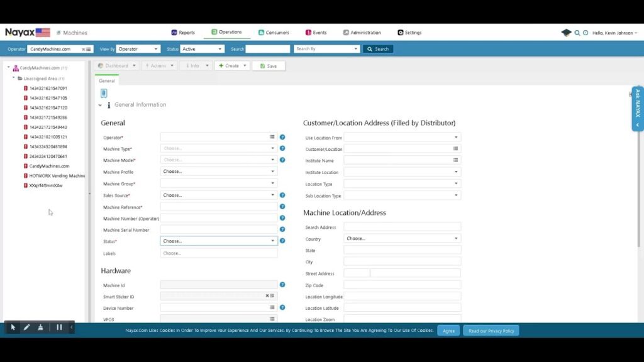Image resolution: width=644 pixels, height=362 pixels.
Task: Select HOTWORX Vending Machine in tree
Action: (57, 176)
